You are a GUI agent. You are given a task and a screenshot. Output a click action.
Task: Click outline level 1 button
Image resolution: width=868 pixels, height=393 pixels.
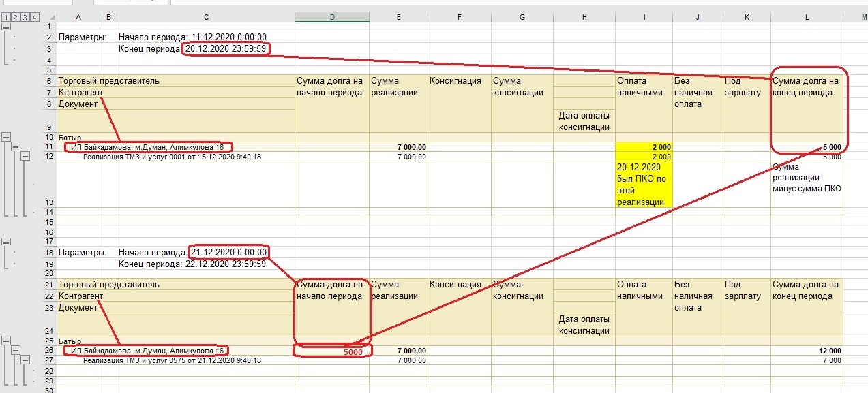(x=5, y=16)
